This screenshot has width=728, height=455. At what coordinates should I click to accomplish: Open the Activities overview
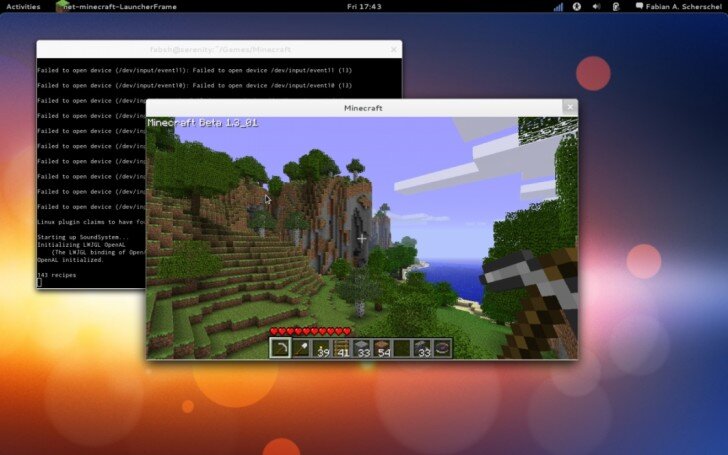(x=23, y=6)
